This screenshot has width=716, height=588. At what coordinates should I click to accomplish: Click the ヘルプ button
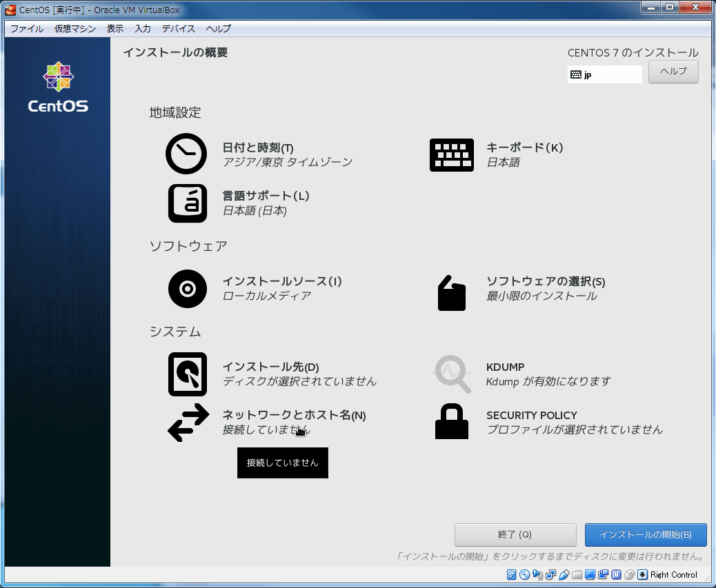[x=673, y=71]
